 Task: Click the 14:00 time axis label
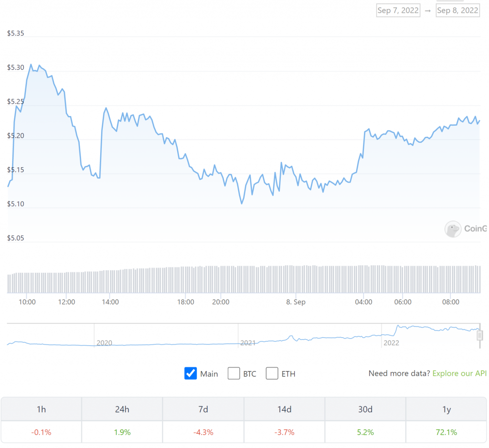tap(110, 302)
